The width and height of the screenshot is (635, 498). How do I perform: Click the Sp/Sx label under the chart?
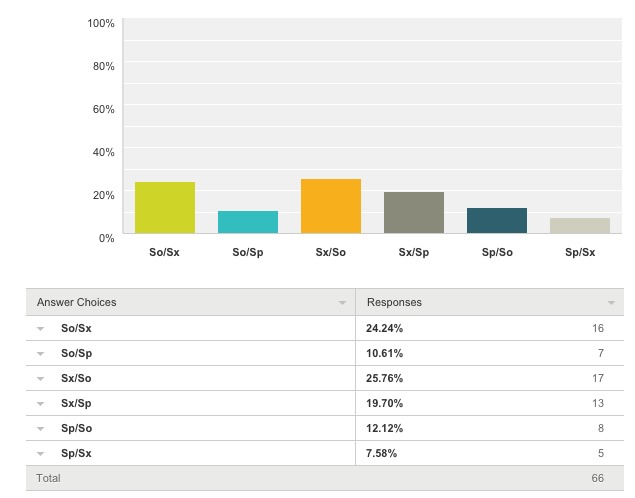pos(580,252)
